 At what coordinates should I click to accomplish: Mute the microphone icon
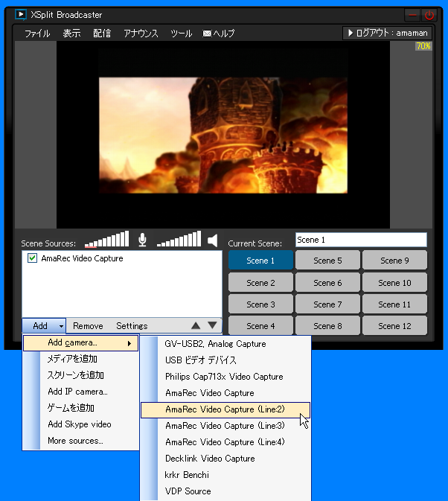point(142,240)
